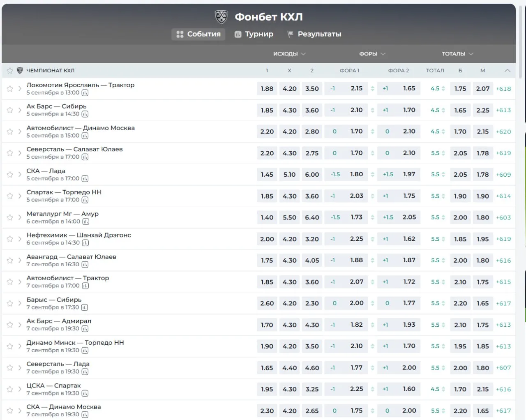Open stats icon for Нефтехимик — Шанхай Дрэгонс
The image size is (526, 420).
[x=85, y=243]
